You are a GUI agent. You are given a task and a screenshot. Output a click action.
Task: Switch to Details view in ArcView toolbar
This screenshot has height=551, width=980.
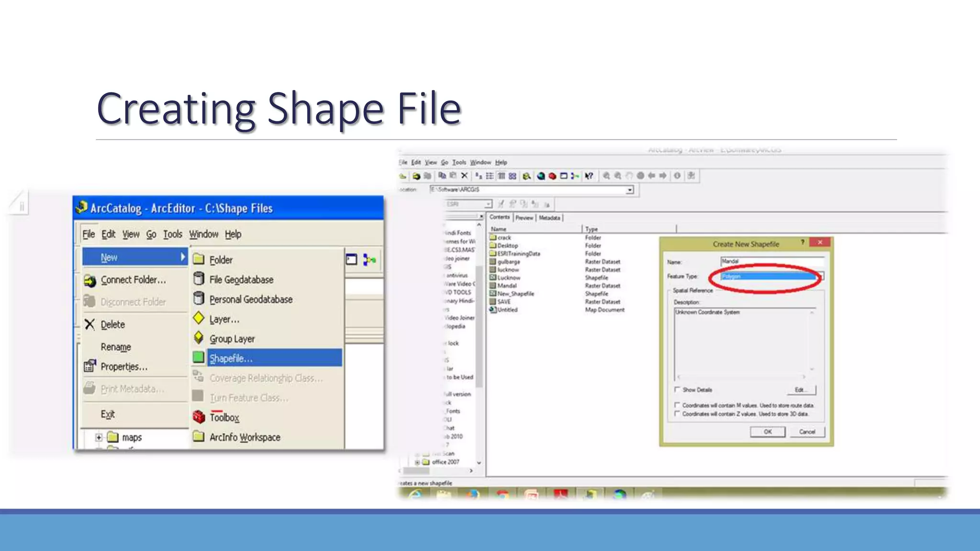click(501, 176)
